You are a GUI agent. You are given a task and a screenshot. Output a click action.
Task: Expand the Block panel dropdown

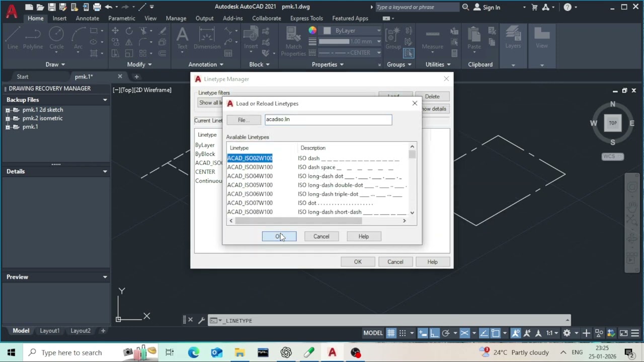pyautogui.click(x=259, y=64)
